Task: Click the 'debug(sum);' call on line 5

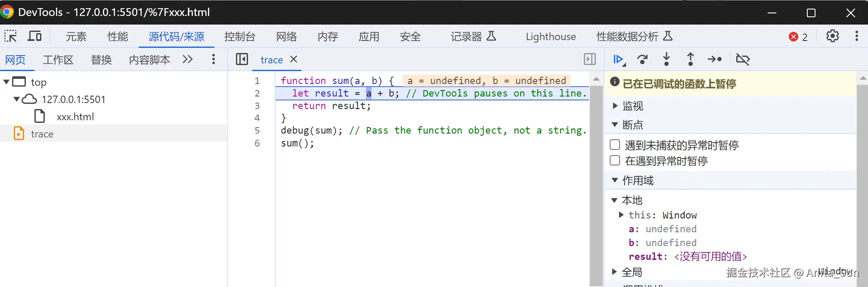Action: coord(311,130)
